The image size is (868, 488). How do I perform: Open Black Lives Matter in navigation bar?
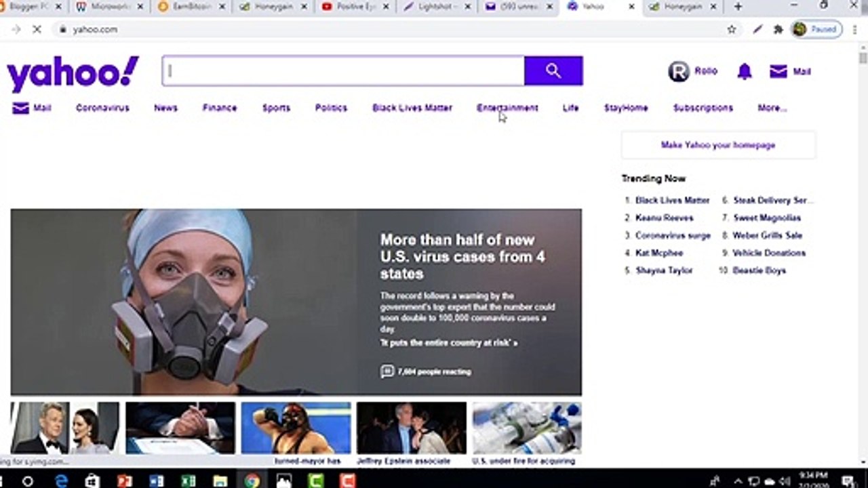[412, 108]
